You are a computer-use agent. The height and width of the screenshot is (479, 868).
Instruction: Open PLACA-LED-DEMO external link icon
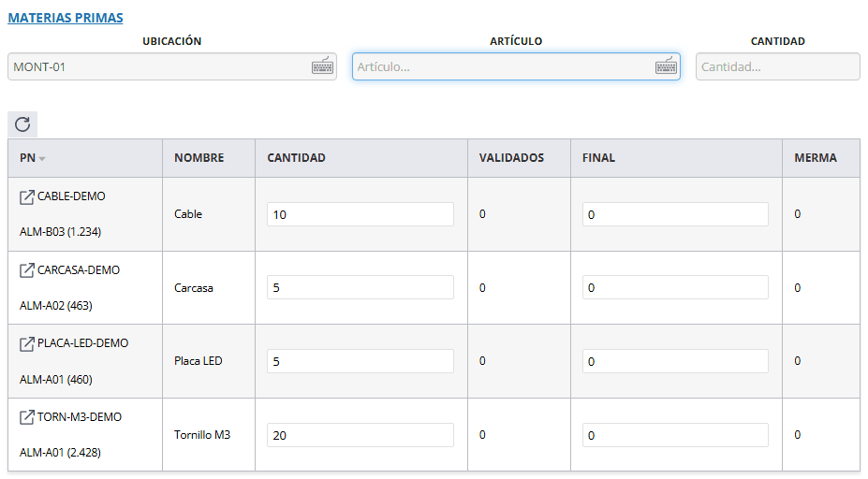pyautogui.click(x=26, y=344)
